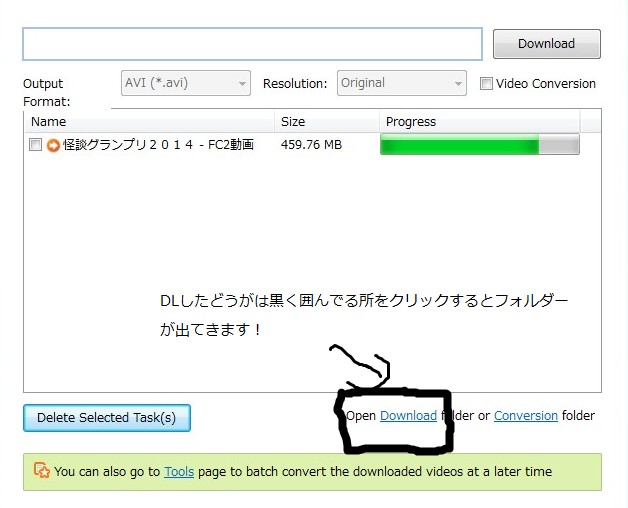Sort tasks by Name column header
Image resolution: width=628 pixels, height=508 pixels.
point(150,122)
